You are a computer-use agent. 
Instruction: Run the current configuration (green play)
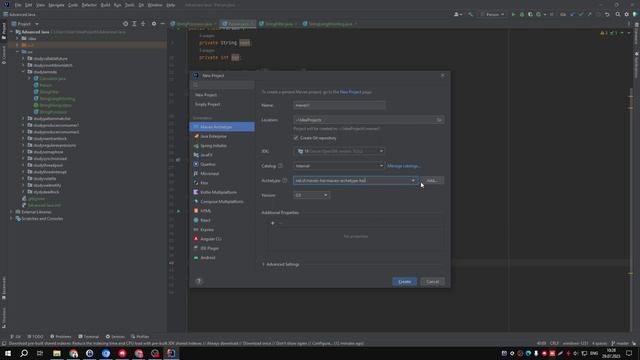tap(513, 14)
